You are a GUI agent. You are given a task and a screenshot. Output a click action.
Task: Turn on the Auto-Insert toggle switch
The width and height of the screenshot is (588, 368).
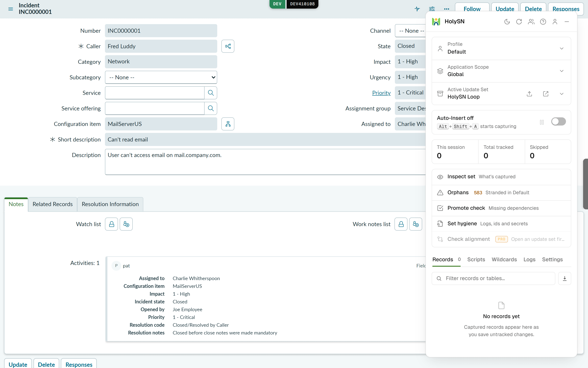[x=558, y=121]
